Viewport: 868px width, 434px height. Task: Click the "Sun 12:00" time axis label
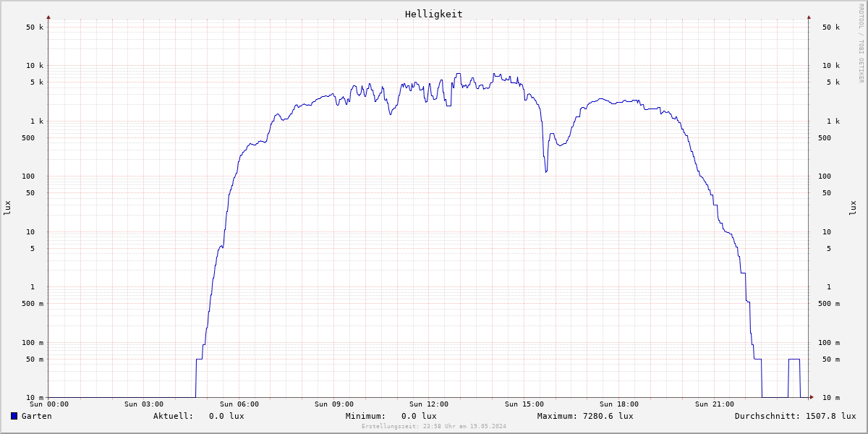tap(429, 404)
